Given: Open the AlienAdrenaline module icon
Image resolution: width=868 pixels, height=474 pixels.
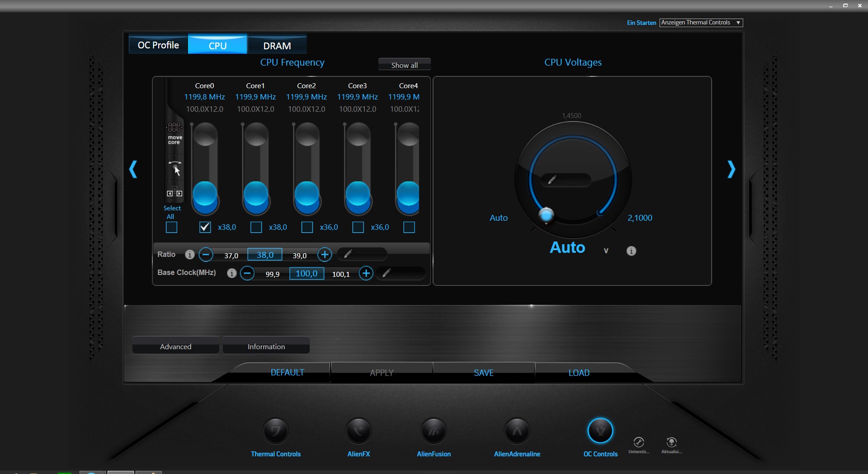Looking at the screenshot, I should (x=517, y=431).
